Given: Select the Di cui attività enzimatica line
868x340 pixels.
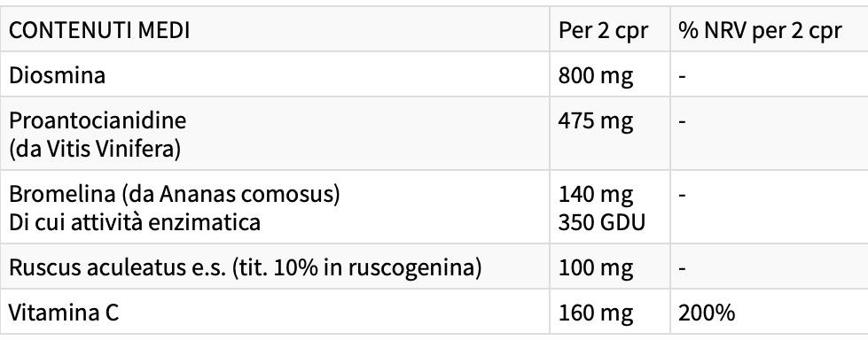Looking at the screenshot, I should [135, 222].
